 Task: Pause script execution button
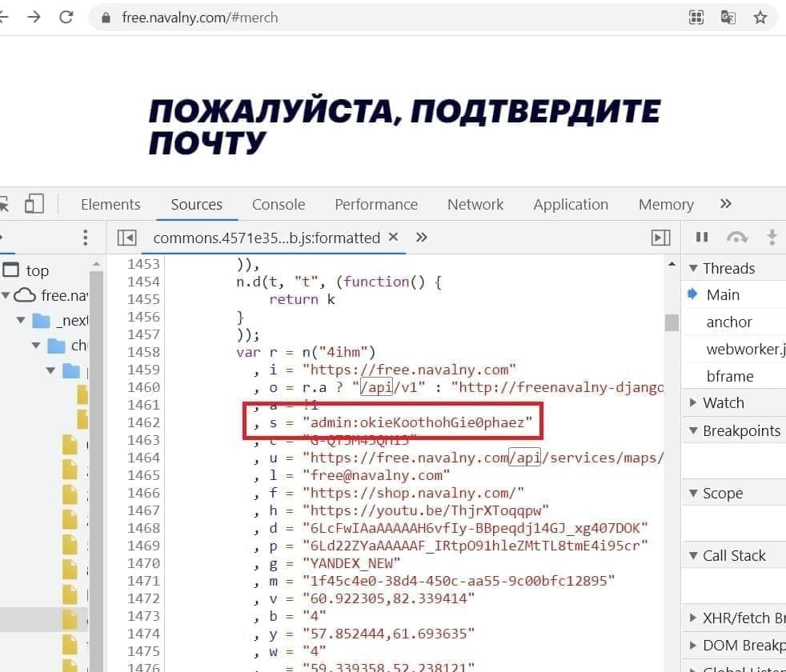pyautogui.click(x=702, y=237)
